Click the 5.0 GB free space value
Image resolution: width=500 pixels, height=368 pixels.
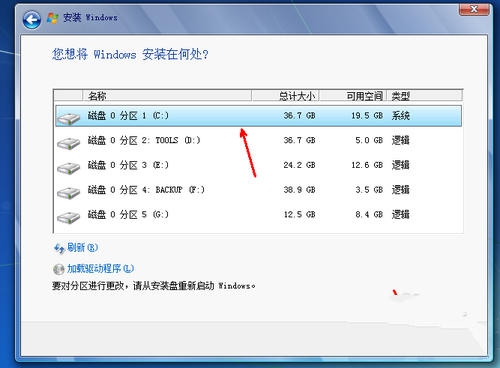click(x=369, y=140)
